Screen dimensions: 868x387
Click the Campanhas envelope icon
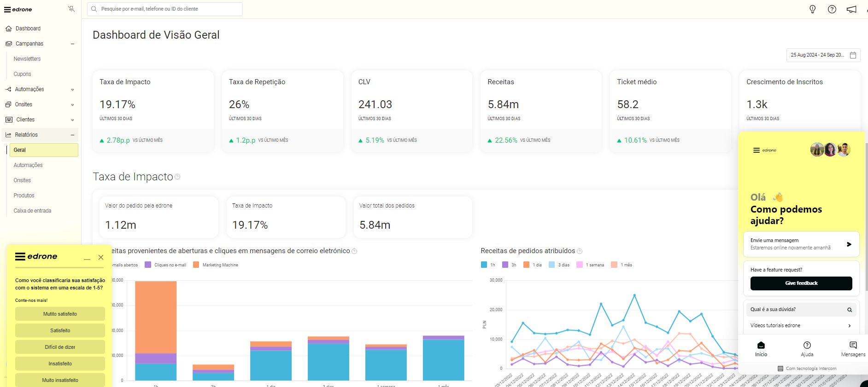click(x=9, y=44)
